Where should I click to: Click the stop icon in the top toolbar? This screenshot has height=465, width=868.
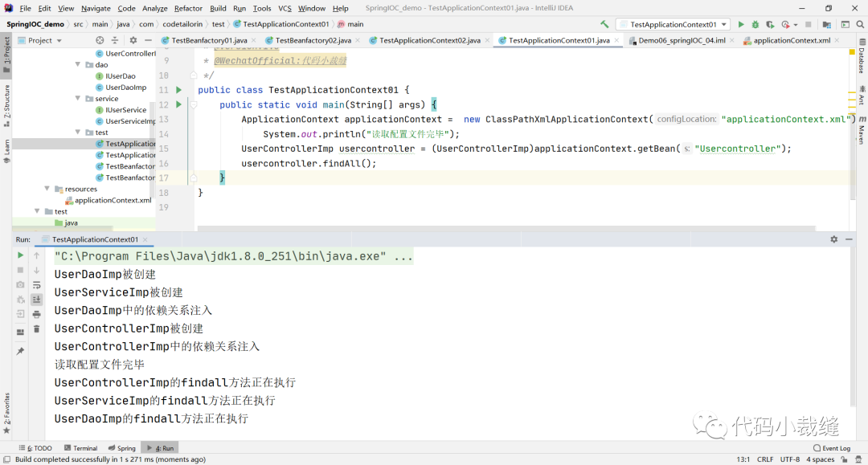pos(809,24)
